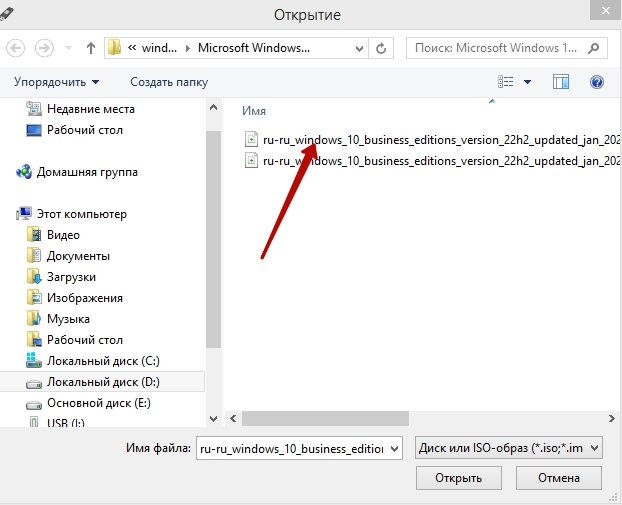Click the Загрузки folder icon
This screenshot has height=505, width=622.
click(x=34, y=277)
